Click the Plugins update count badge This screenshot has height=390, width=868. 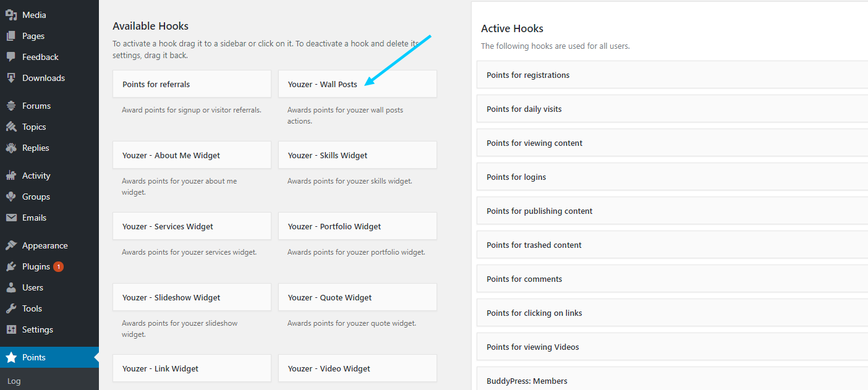pos(58,267)
